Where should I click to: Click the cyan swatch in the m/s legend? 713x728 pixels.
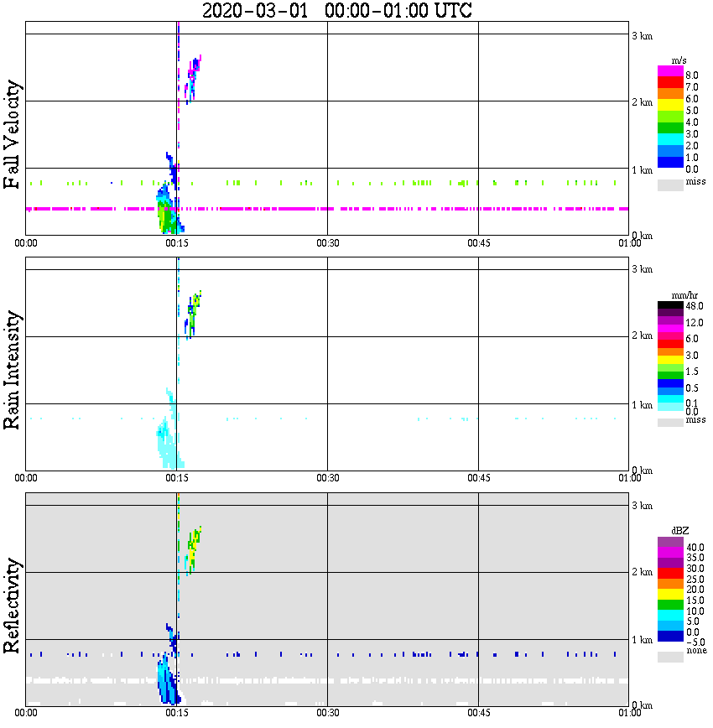pos(670,140)
